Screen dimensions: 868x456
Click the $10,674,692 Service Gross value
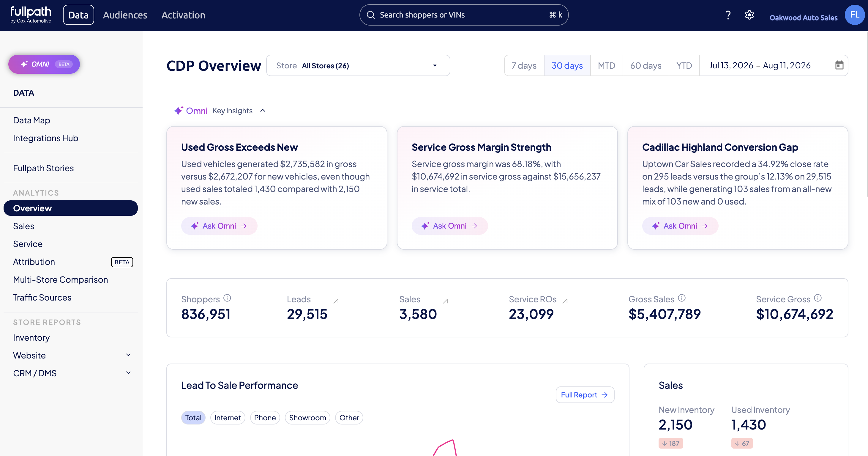click(795, 314)
